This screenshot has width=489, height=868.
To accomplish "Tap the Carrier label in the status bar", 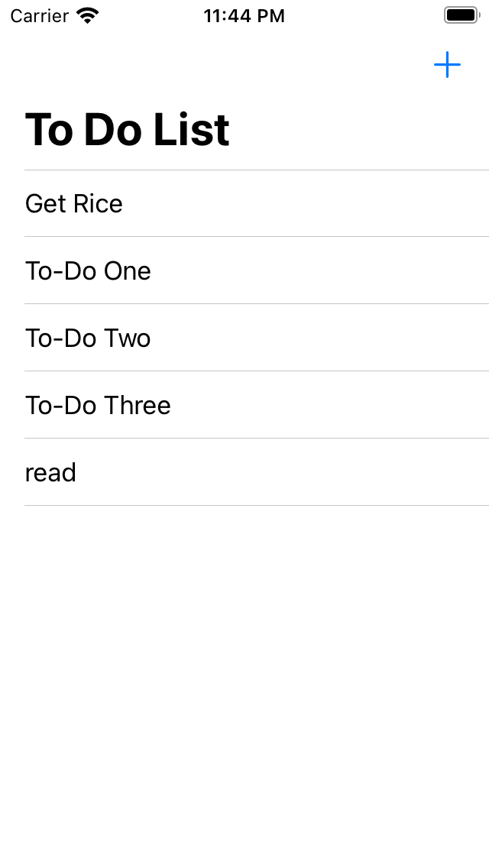I will tap(39, 16).
